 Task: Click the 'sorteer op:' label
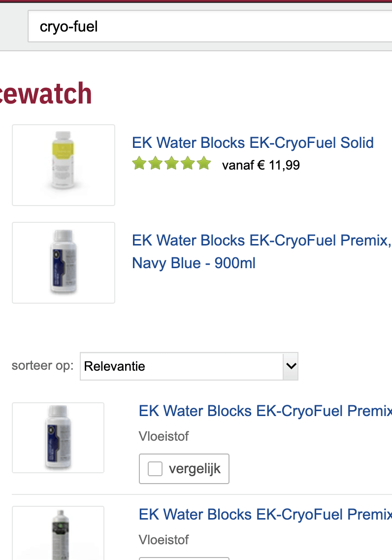pos(42,366)
